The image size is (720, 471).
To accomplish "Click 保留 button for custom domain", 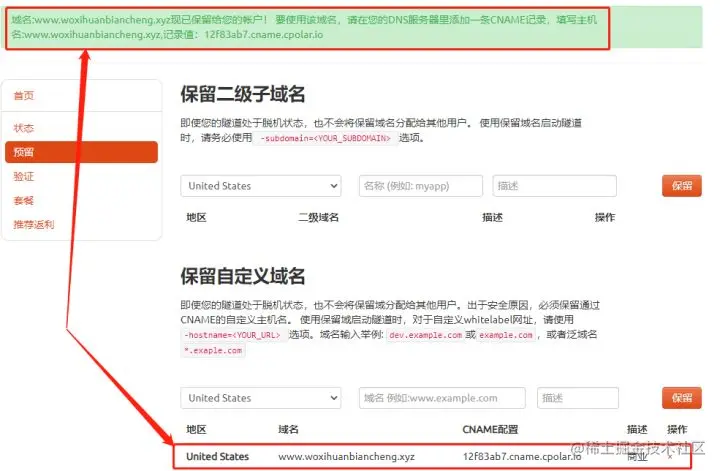I will [x=682, y=398].
